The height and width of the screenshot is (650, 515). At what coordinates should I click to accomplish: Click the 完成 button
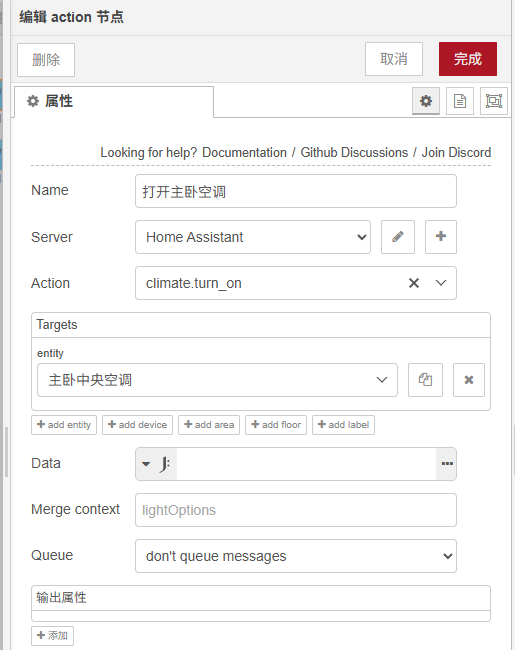pos(468,59)
